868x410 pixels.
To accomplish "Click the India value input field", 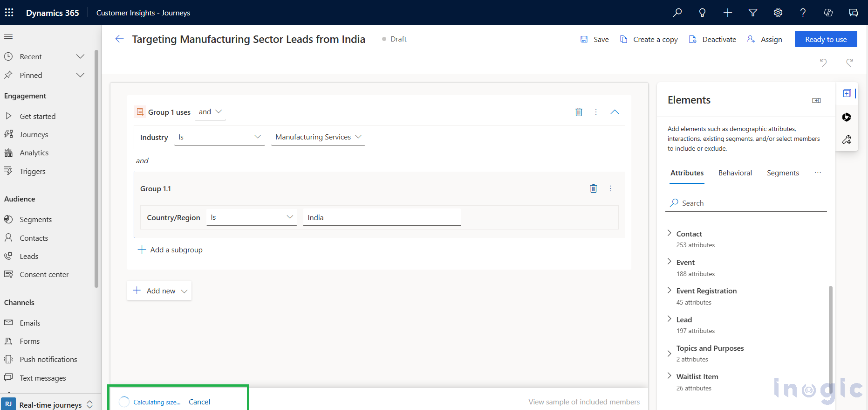I will [x=382, y=217].
